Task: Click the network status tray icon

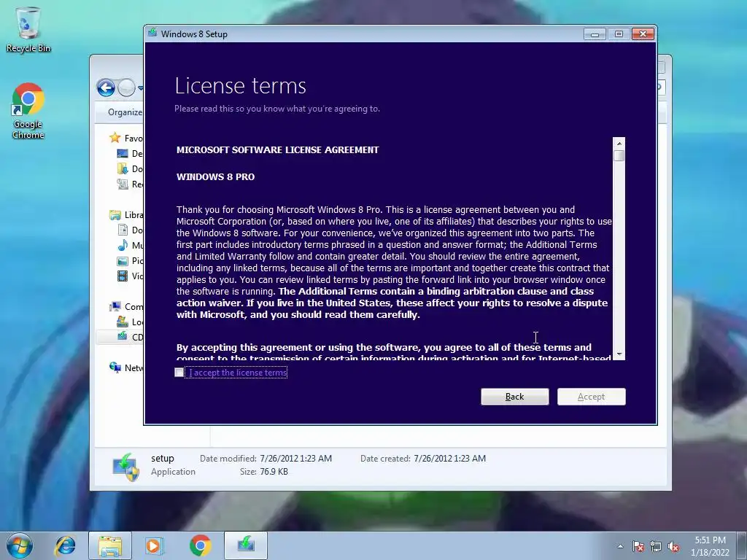Action: coord(656,546)
